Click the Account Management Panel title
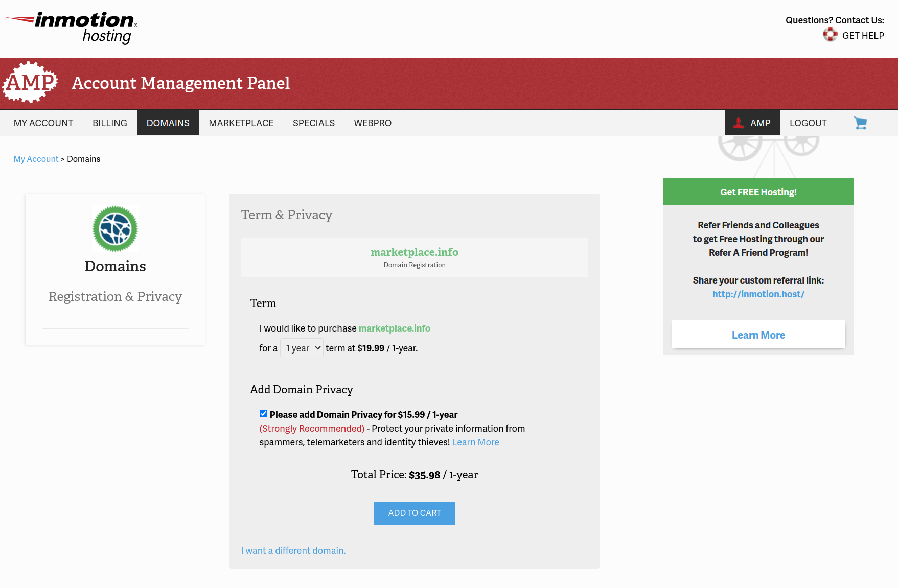Screen dimensions: 898x588 [x=181, y=83]
